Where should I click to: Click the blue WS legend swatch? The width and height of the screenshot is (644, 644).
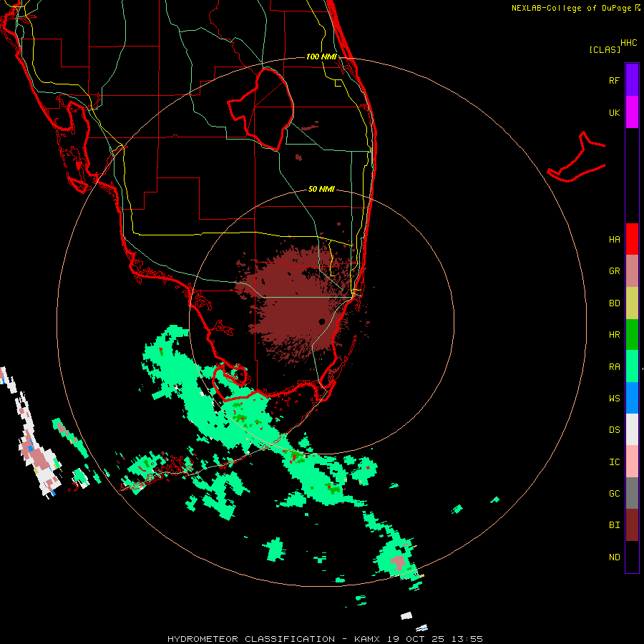[632, 398]
